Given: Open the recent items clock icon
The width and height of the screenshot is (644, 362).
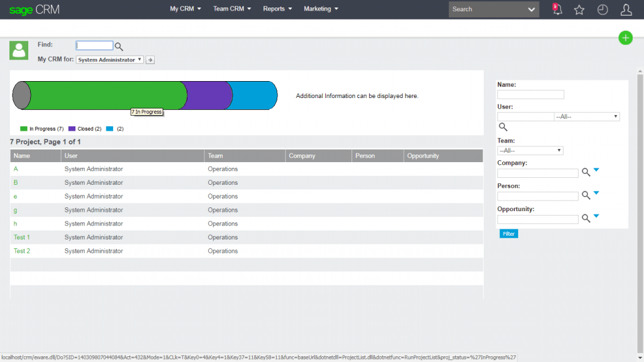Looking at the screenshot, I should point(602,9).
